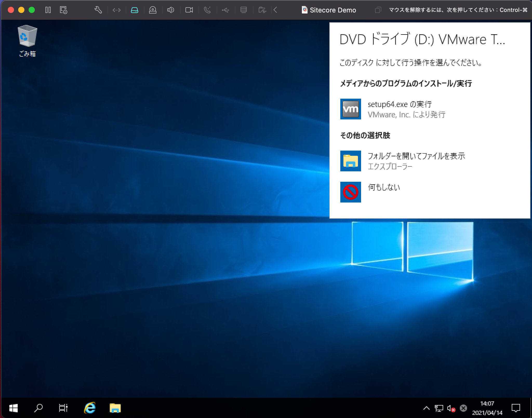532x418 pixels.
Task: Open the shared folders icon in toolbar
Action: [x=262, y=10]
